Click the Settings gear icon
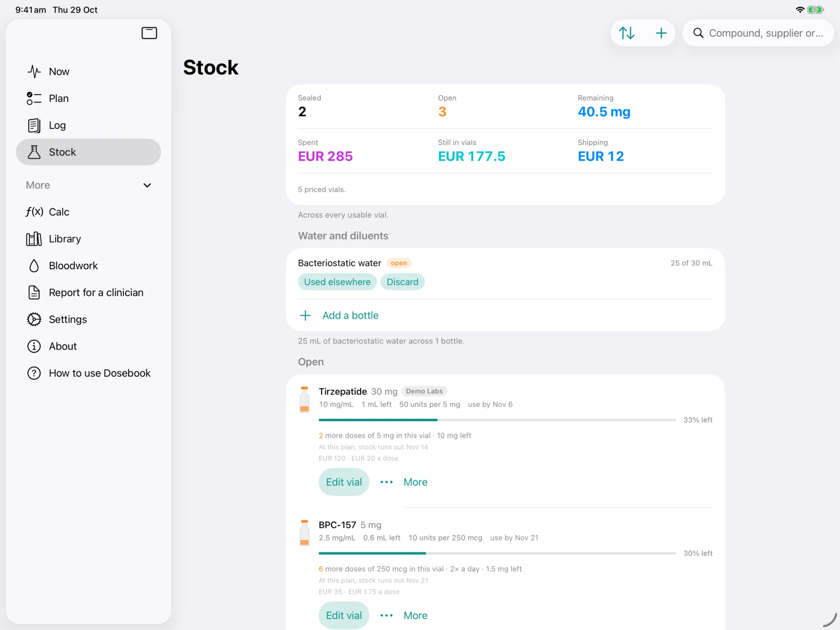 pos(34,319)
